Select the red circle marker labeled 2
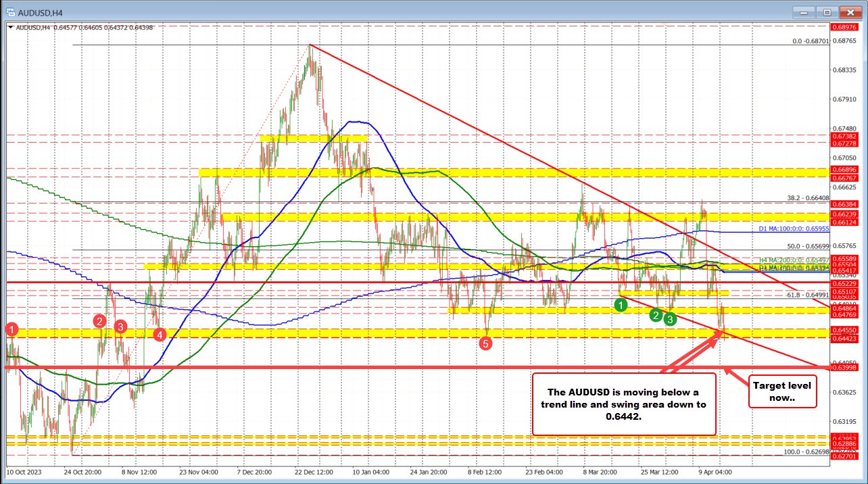 pyautogui.click(x=99, y=322)
